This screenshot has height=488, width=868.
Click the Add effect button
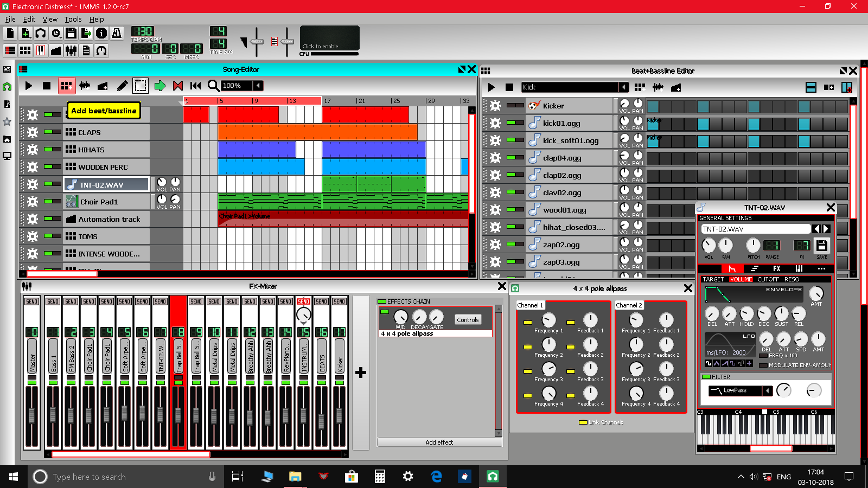coord(441,442)
